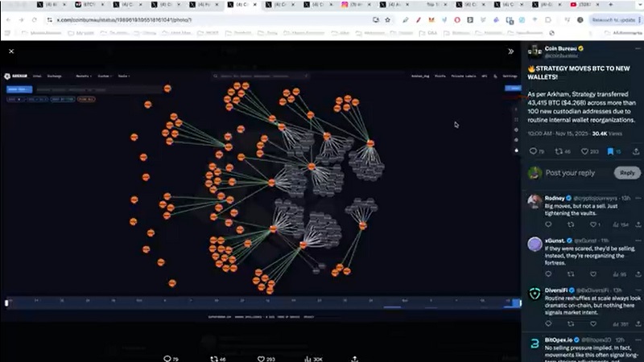Like the post using heart icon under photo

(262, 358)
